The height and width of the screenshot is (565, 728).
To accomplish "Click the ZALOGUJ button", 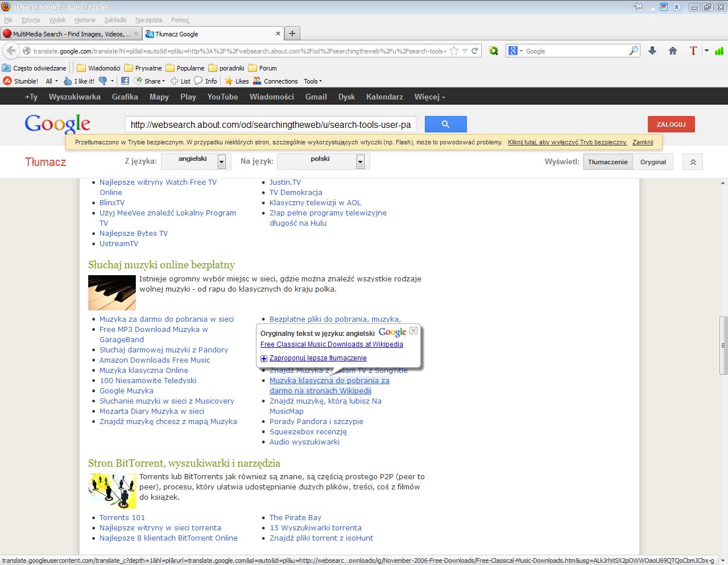I will (671, 124).
